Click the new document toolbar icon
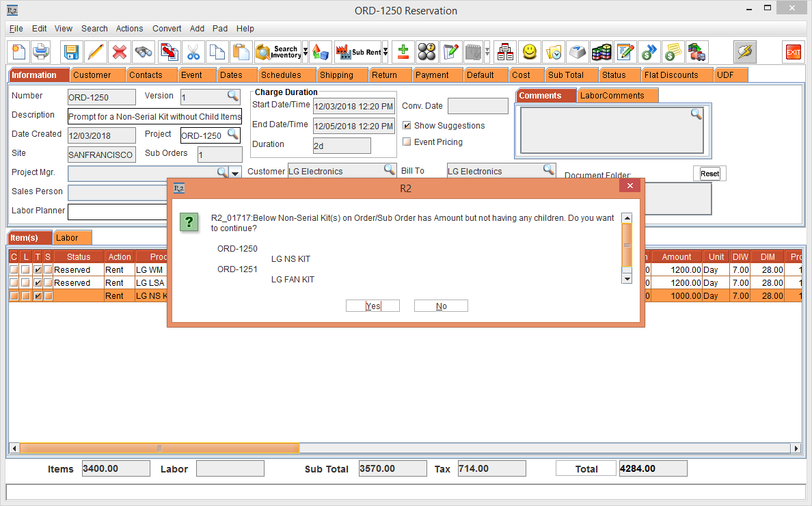This screenshot has width=812, height=506. (19, 52)
